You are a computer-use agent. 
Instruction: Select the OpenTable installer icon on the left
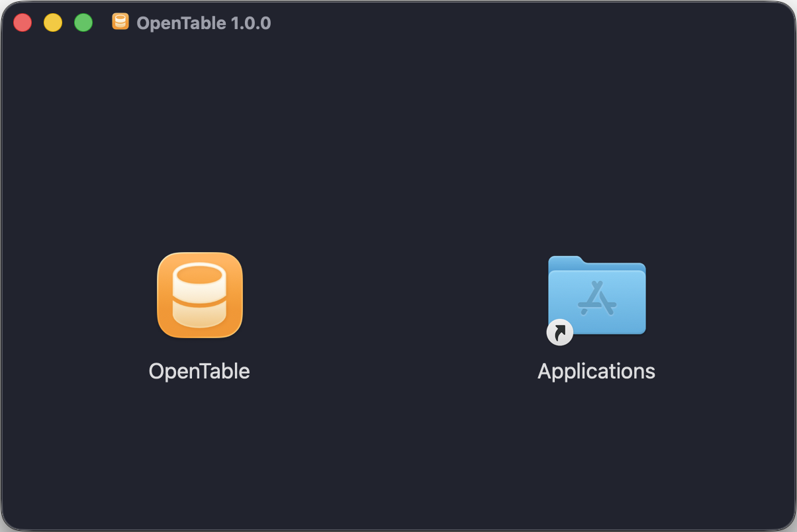click(x=199, y=296)
